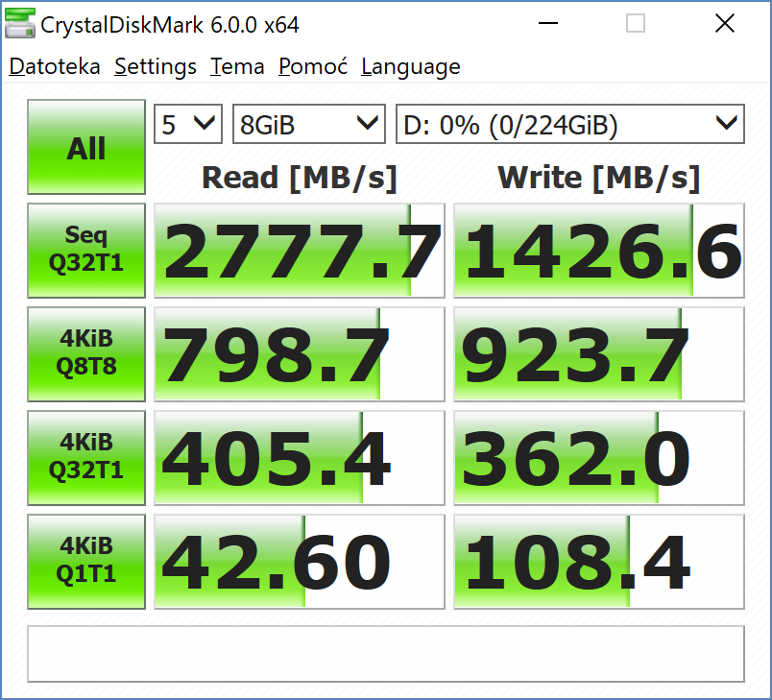Click the empty comment field at the bottom
This screenshot has height=700, width=772.
pyautogui.click(x=386, y=654)
